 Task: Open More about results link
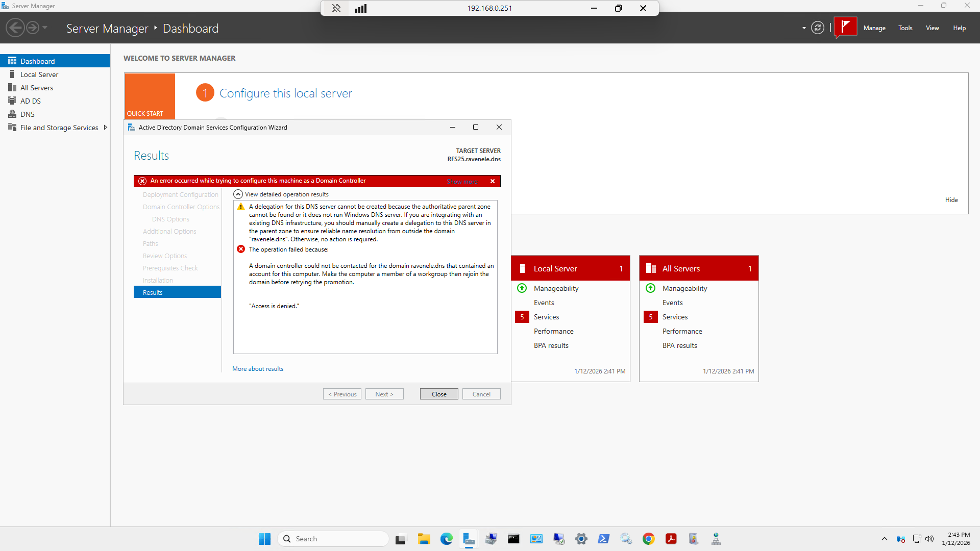click(x=257, y=369)
